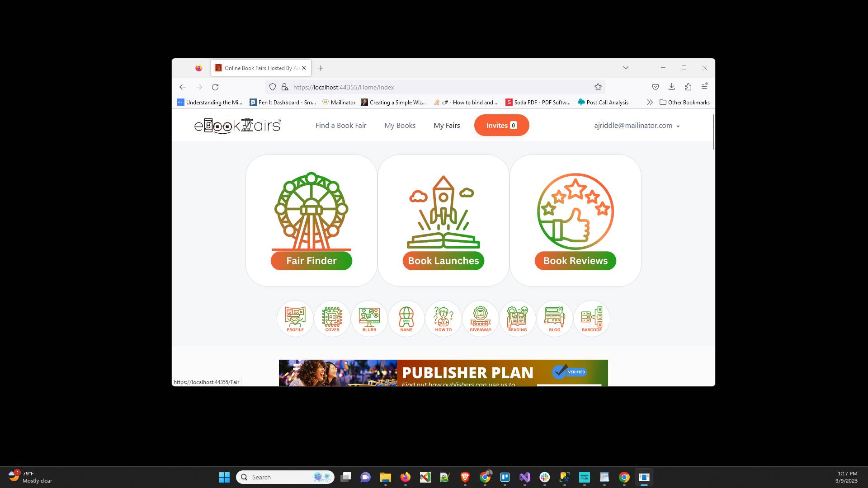Image resolution: width=868 pixels, height=488 pixels.
Task: Click the Invites 0 button
Action: pos(501,125)
